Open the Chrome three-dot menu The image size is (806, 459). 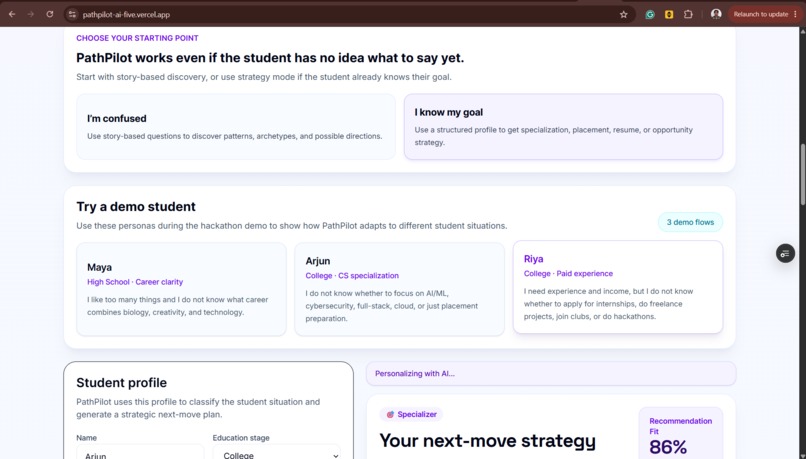point(796,14)
